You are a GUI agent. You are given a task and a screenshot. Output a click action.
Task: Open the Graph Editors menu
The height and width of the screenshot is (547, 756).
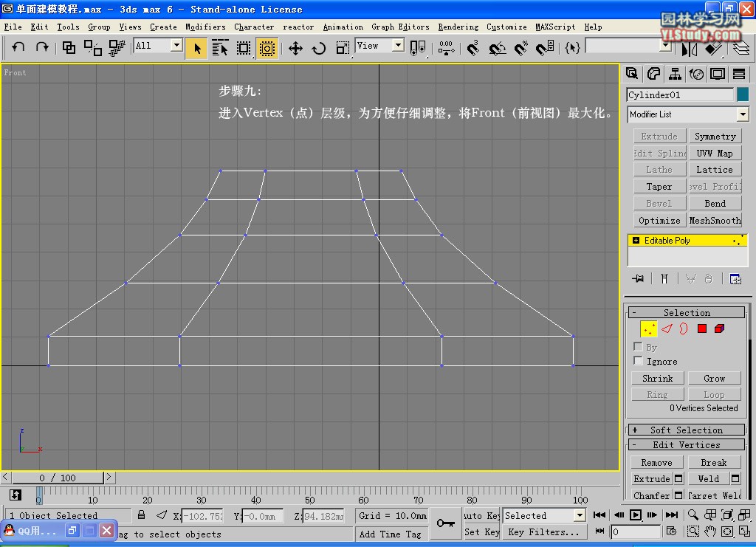click(400, 27)
